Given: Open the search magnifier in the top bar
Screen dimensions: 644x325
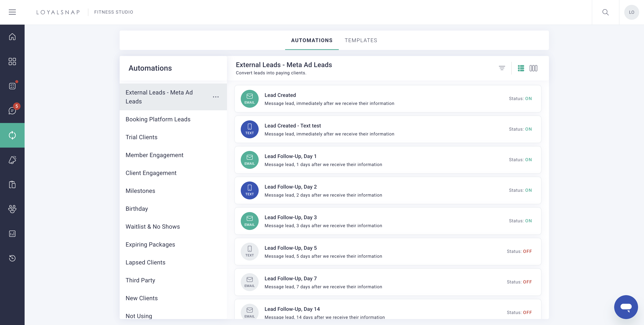Looking at the screenshot, I should pyautogui.click(x=605, y=12).
